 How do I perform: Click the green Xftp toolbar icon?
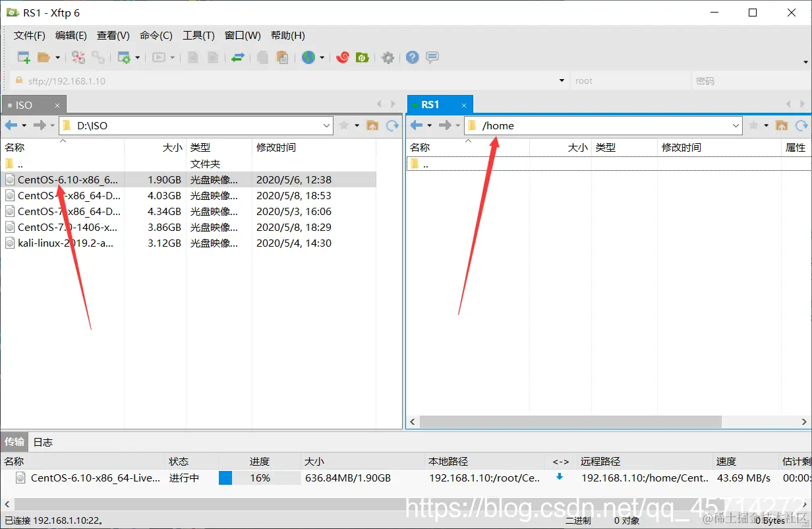[x=362, y=57]
